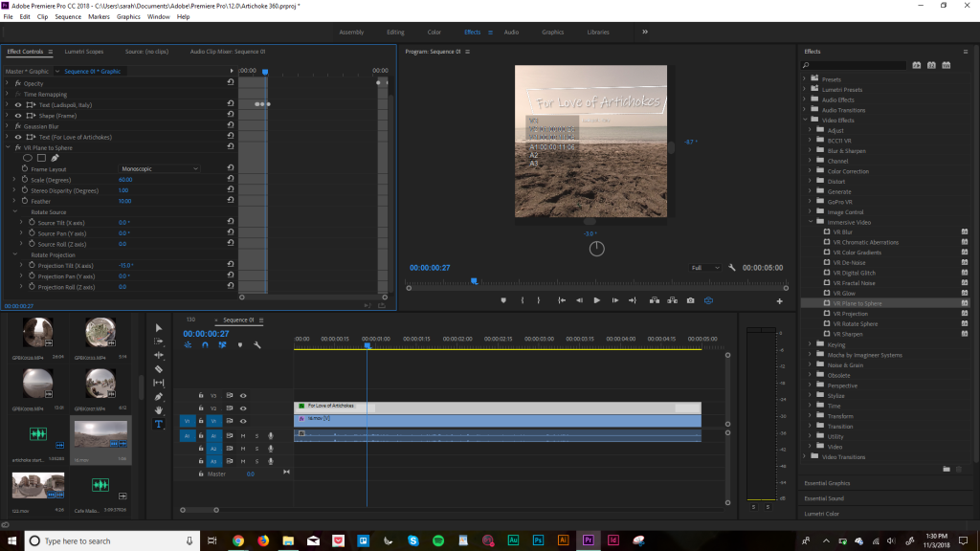Image resolution: width=980 pixels, height=551 pixels.
Task: Step forward one frame
Action: 615,300
